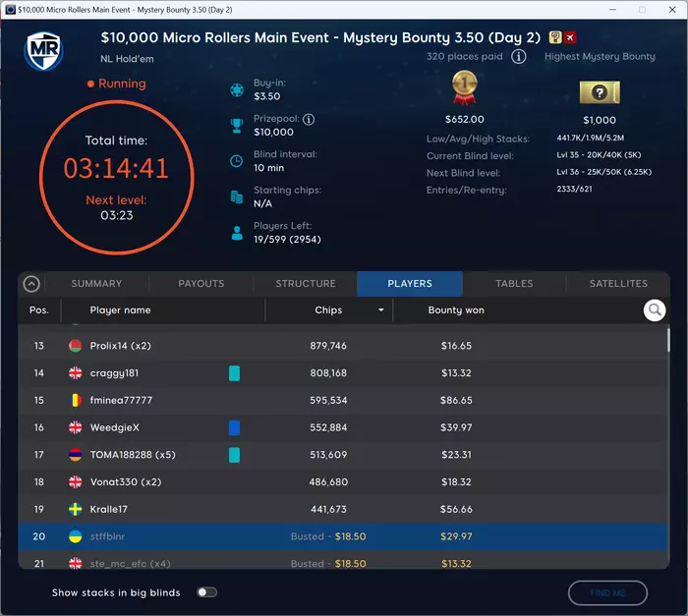This screenshot has height=616, width=688.
Task: Select the PLAYERS tab
Action: pos(410,283)
